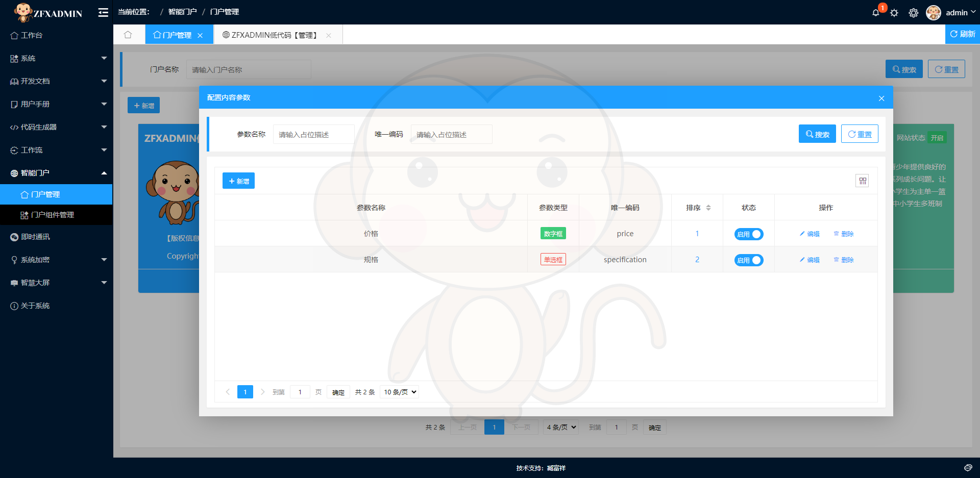Screen dimensions: 980x478
Task: Click 新增 on the background portal page
Action: point(143,105)
